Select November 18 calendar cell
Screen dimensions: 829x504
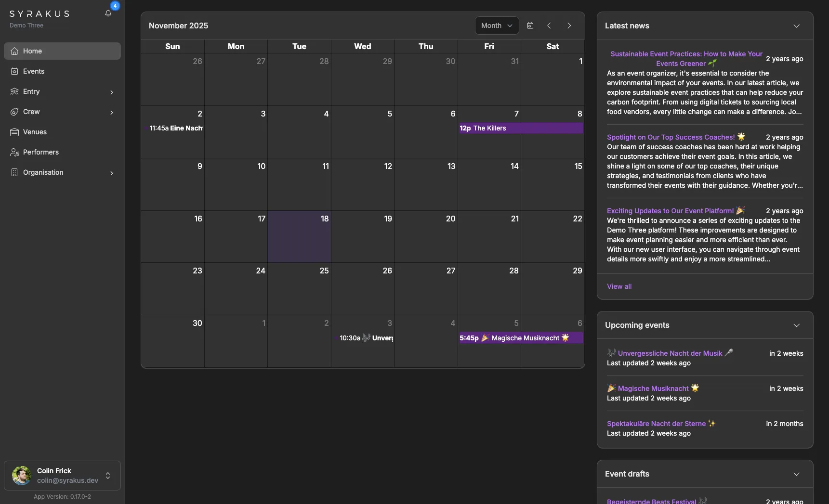point(299,241)
